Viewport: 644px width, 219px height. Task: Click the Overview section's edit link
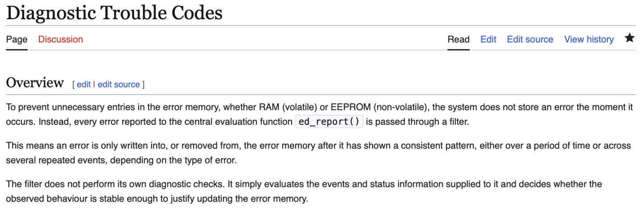pos(84,84)
